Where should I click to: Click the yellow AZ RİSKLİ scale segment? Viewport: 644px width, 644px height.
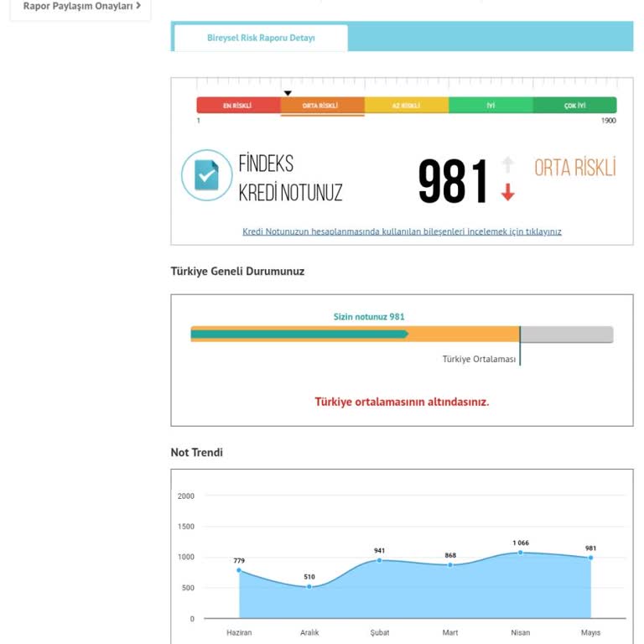coord(407,106)
